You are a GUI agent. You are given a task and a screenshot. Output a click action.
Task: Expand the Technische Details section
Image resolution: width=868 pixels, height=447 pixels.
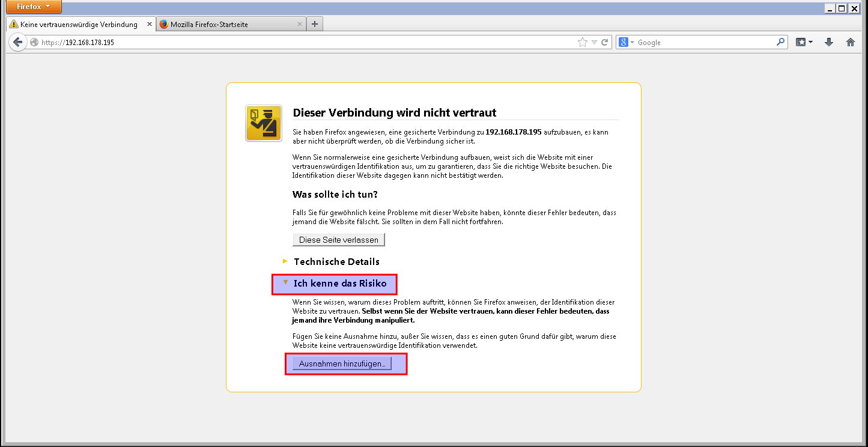click(336, 261)
